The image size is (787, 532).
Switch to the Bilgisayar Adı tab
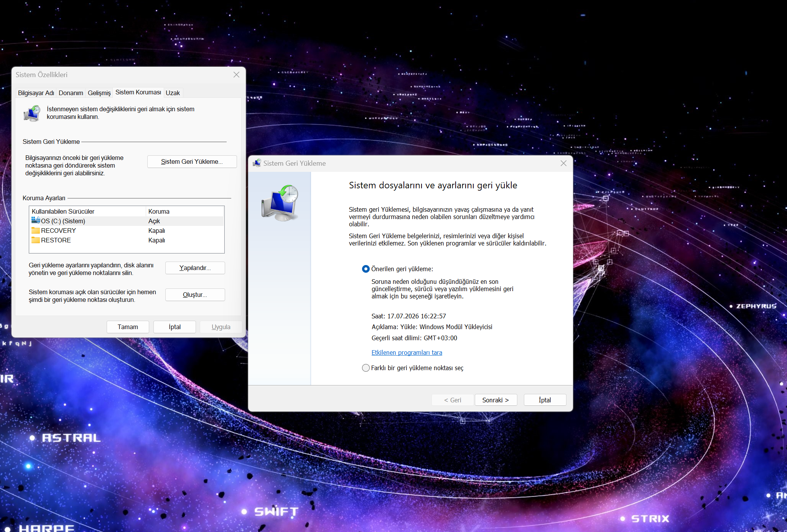pos(36,93)
